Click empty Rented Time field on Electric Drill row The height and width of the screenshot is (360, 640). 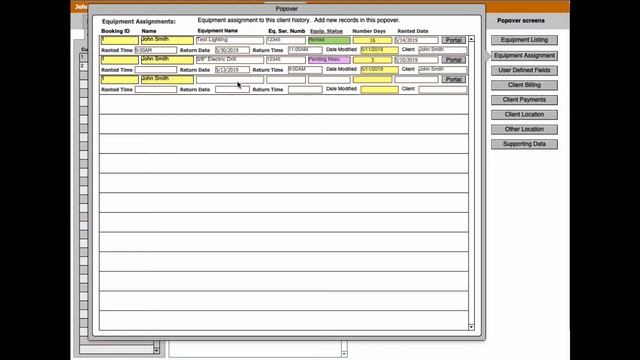point(156,70)
